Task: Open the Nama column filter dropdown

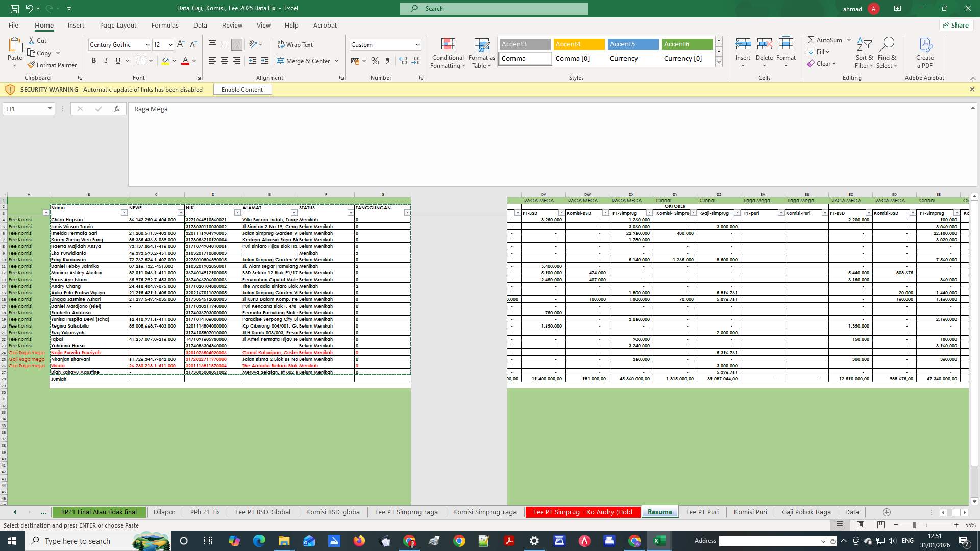Action: click(x=124, y=213)
